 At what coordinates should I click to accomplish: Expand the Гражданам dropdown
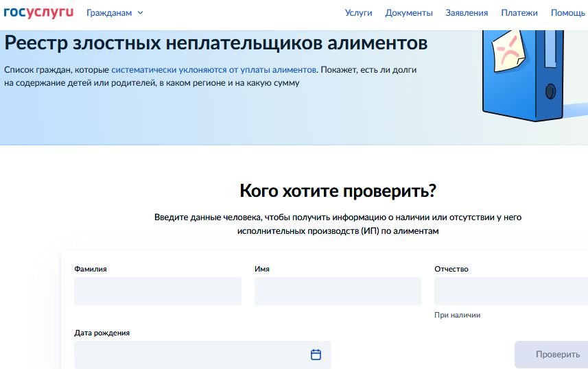tap(115, 12)
